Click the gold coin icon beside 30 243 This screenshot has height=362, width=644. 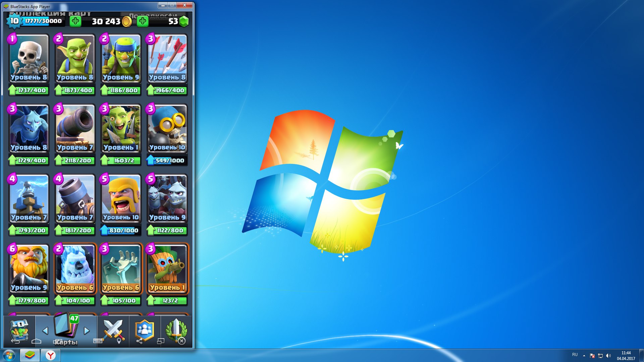click(127, 22)
